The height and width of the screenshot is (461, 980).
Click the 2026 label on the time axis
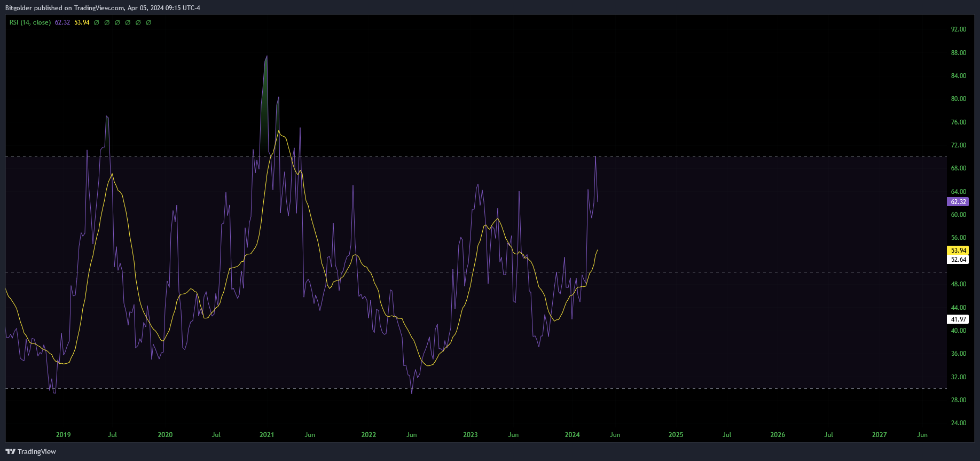point(778,435)
